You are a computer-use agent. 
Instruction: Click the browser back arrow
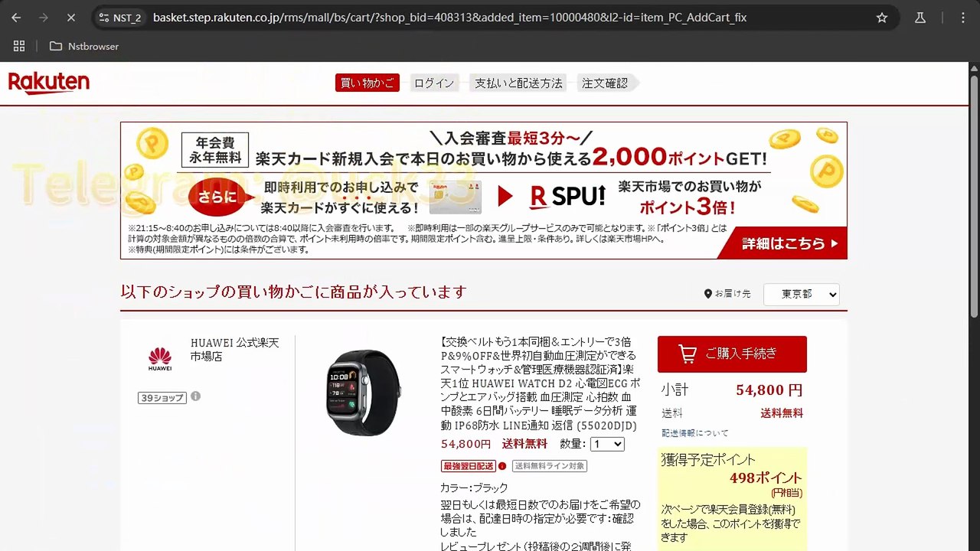(18, 18)
